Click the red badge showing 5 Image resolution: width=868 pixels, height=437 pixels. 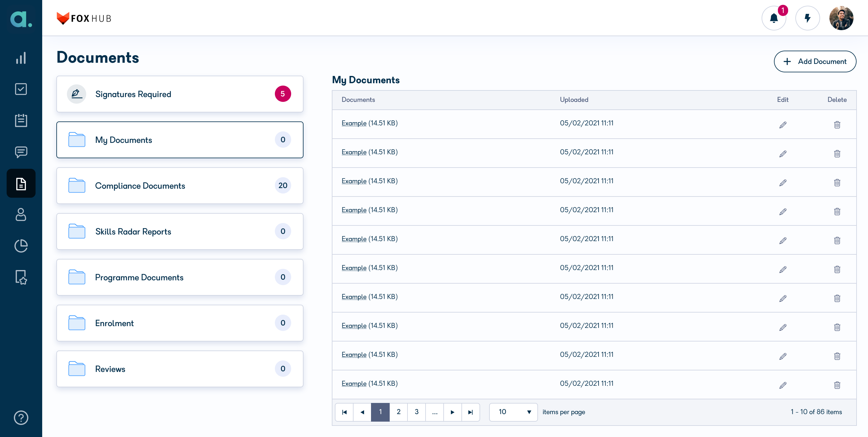283,94
